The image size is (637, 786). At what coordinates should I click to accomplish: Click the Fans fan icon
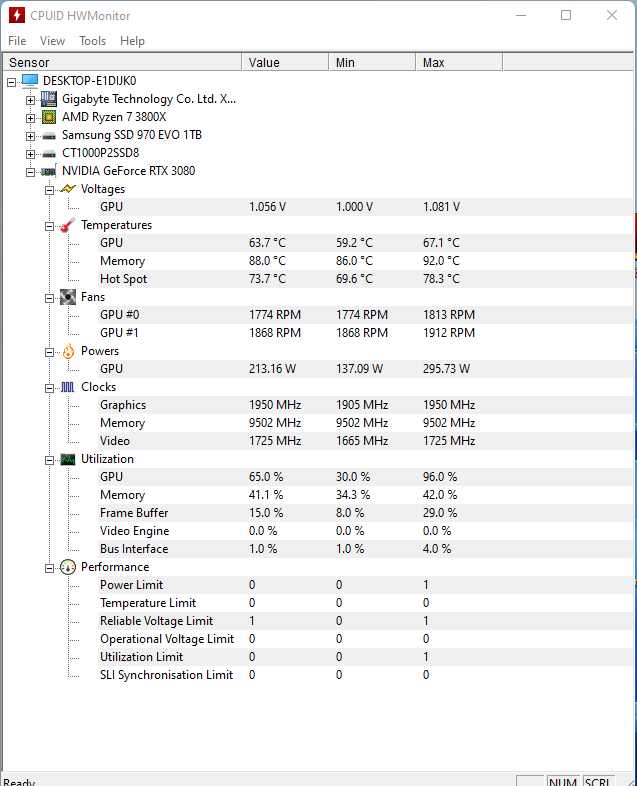68,297
